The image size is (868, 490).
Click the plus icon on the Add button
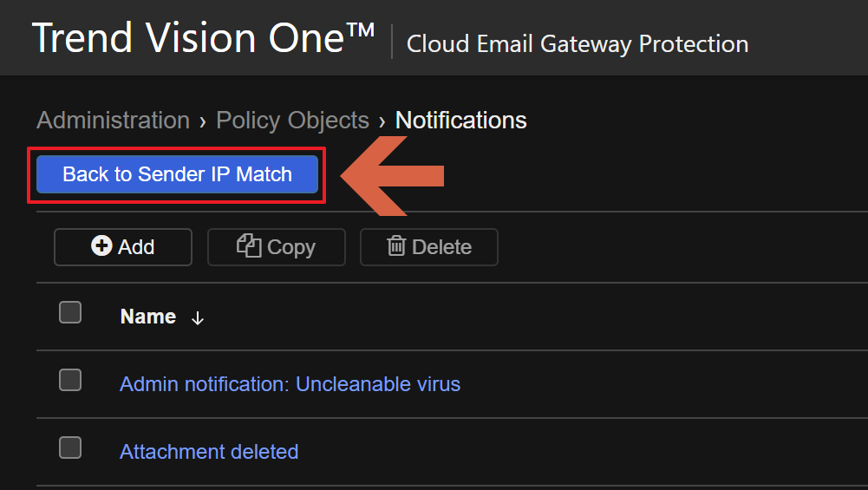tap(101, 247)
